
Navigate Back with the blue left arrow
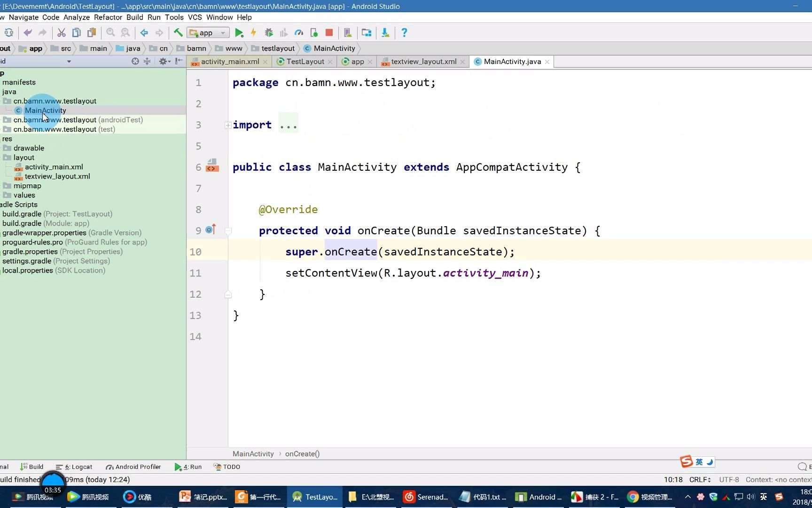[x=144, y=33]
